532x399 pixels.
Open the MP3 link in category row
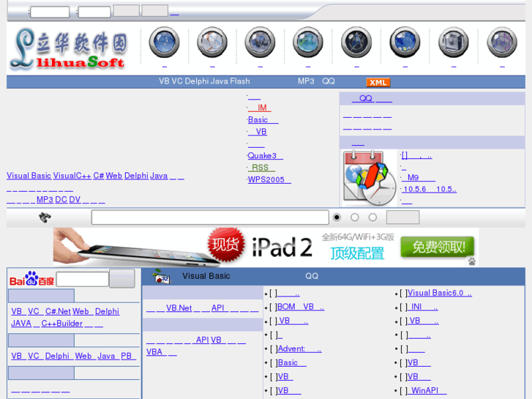[45, 200]
